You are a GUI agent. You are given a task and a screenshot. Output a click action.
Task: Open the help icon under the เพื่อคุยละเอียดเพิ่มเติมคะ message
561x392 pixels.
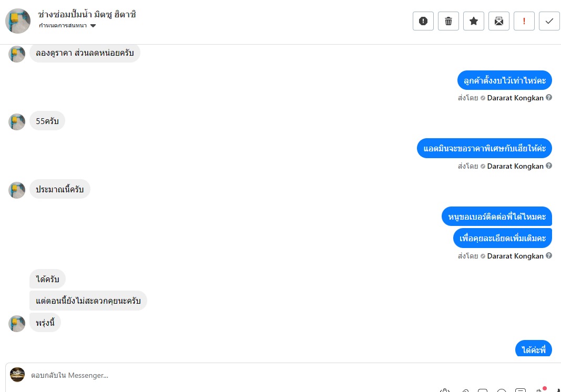(x=549, y=255)
